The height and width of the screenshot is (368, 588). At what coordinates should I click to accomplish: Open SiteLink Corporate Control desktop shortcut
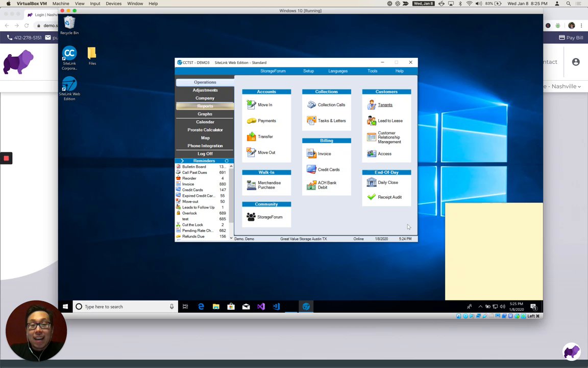pos(69,58)
